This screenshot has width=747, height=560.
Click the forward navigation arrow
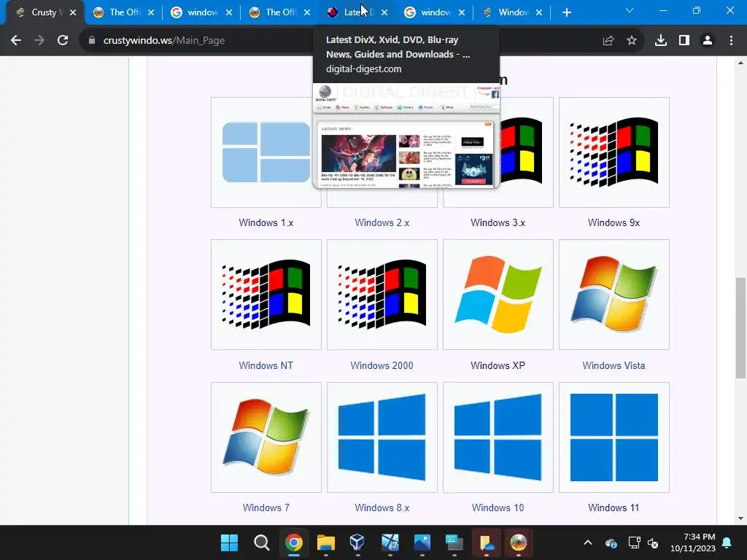pos(39,41)
